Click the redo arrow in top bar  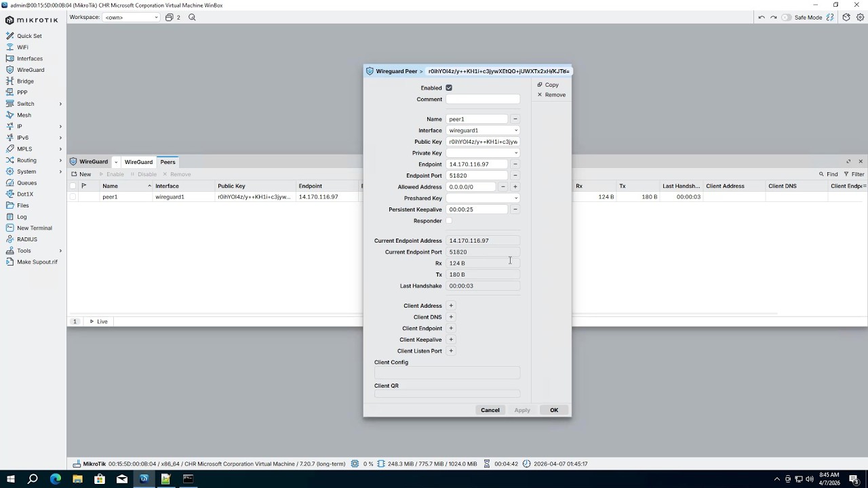coord(774,17)
